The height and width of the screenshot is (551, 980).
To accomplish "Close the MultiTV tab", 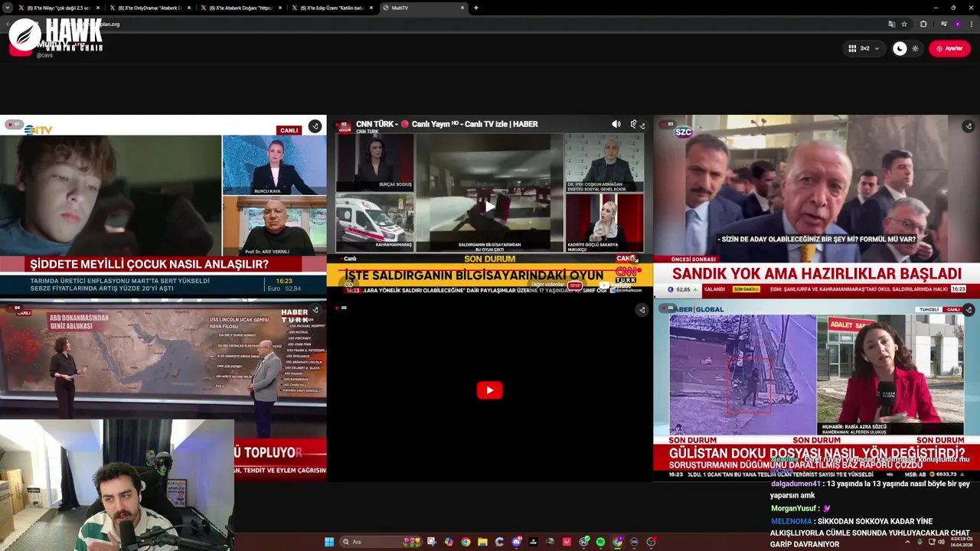I will click(462, 8).
